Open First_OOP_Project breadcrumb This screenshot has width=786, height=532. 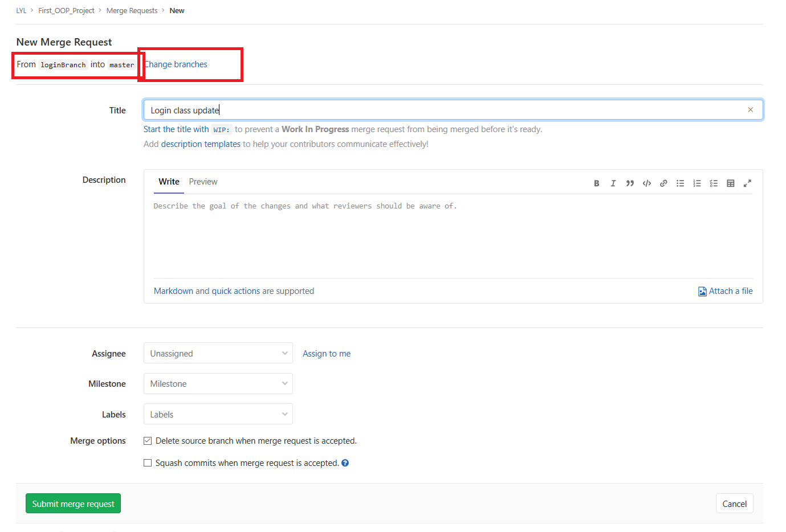66,11
